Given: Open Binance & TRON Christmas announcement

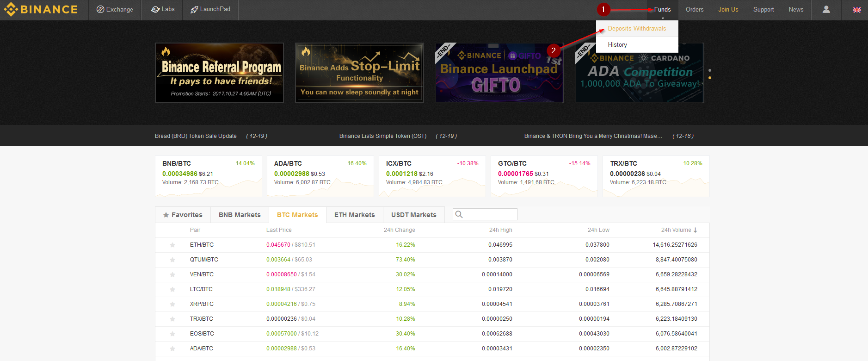Looking at the screenshot, I should coord(593,136).
